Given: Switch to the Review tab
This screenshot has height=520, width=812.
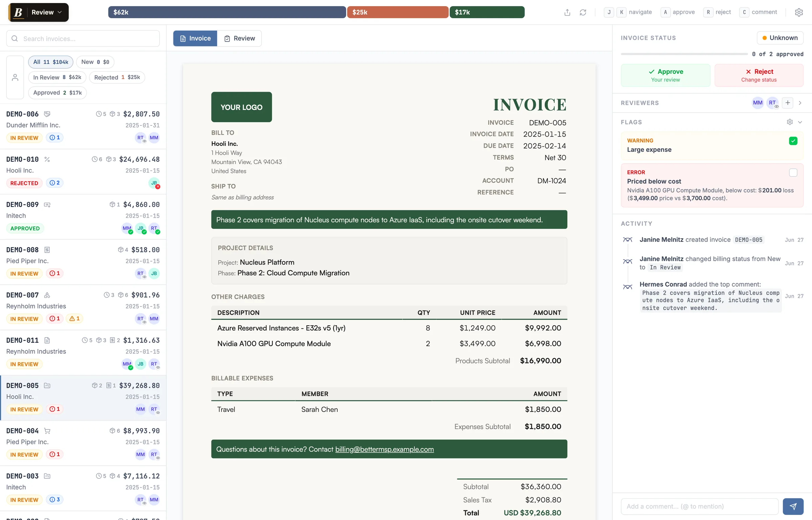Looking at the screenshot, I should (x=240, y=39).
